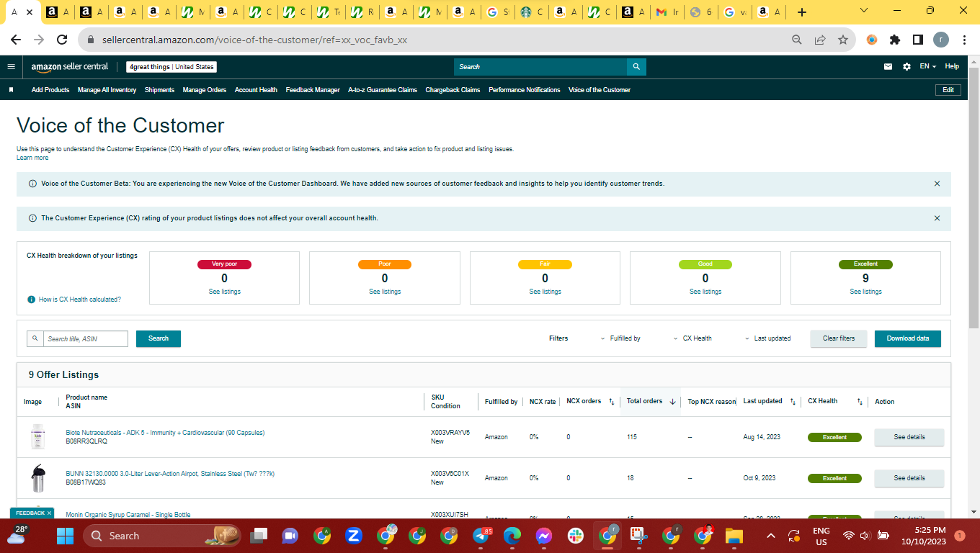Image resolution: width=980 pixels, height=553 pixels.
Task: Bookmark this page with the star icon
Action: tap(843, 40)
